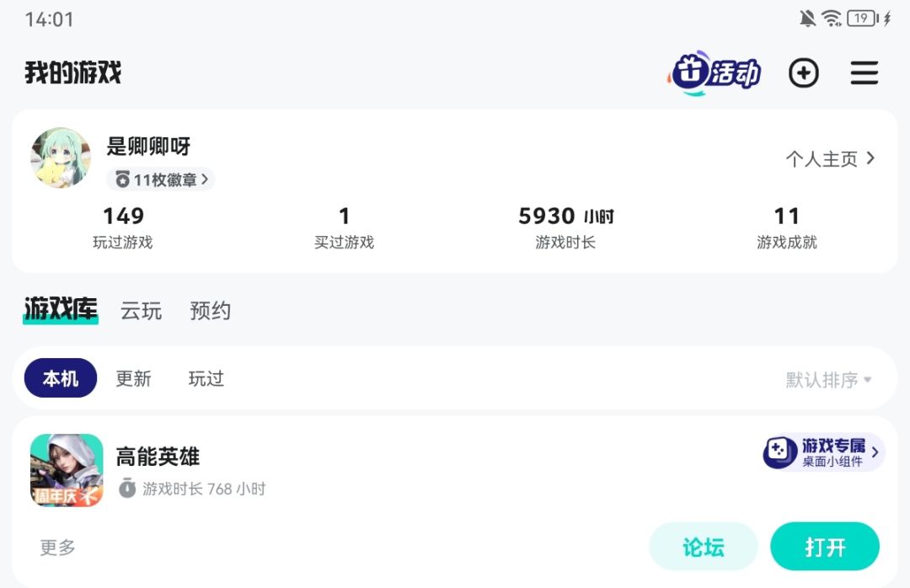The image size is (910, 588).
Task: Open the 活动 events icon
Action: point(714,72)
